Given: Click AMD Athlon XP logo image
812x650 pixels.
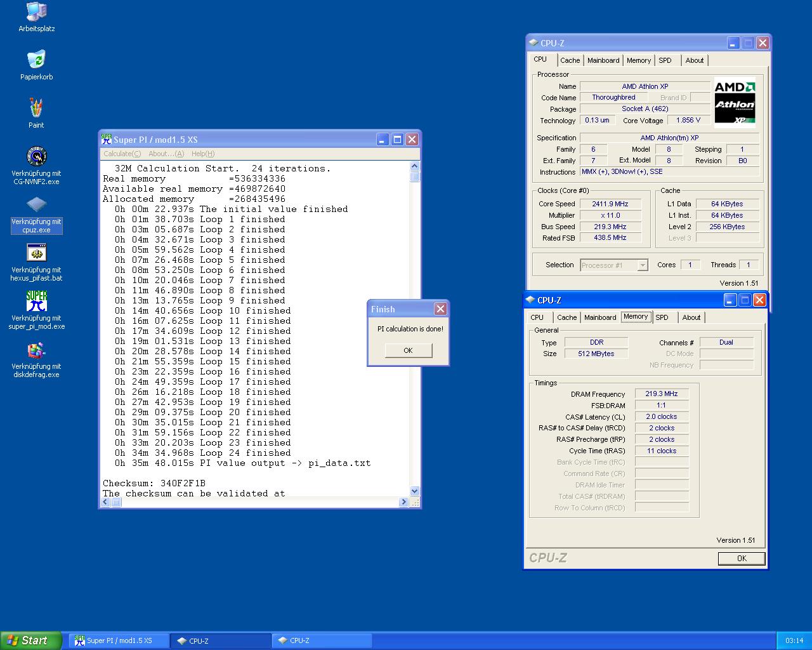Looking at the screenshot, I should click(x=735, y=102).
